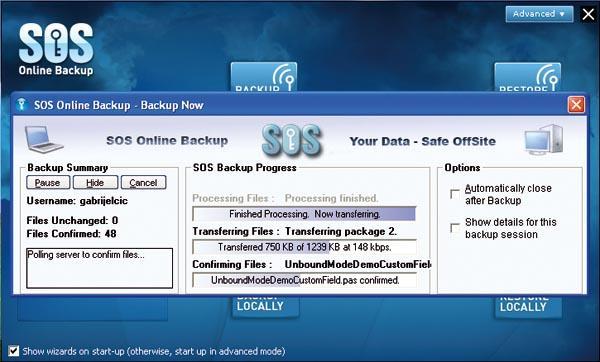Viewport: 600px width, 362px height.
Task: Cancel the running backup
Action: [143, 183]
